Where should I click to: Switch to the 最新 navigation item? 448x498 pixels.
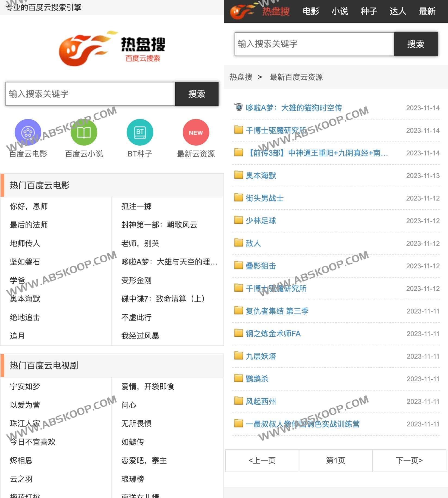427,11
